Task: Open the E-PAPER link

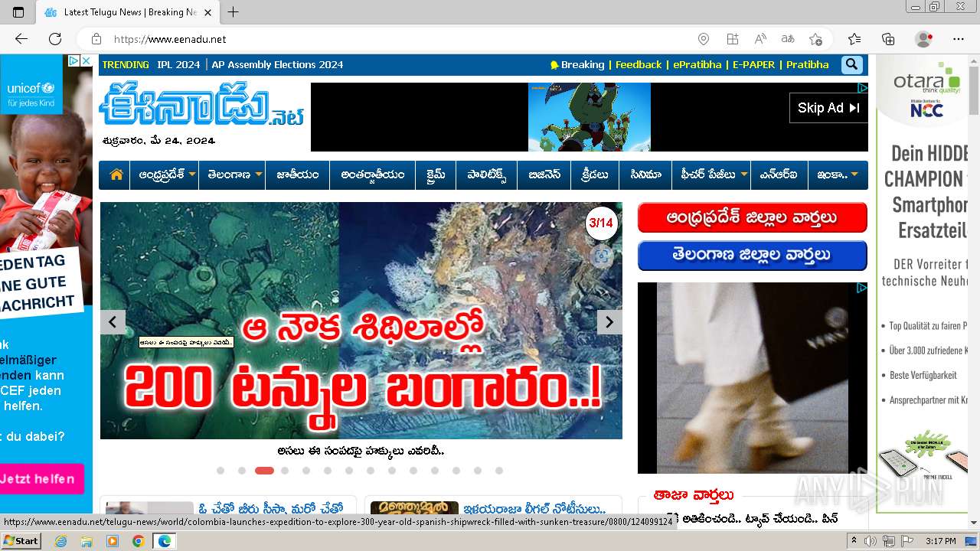Action: click(753, 65)
